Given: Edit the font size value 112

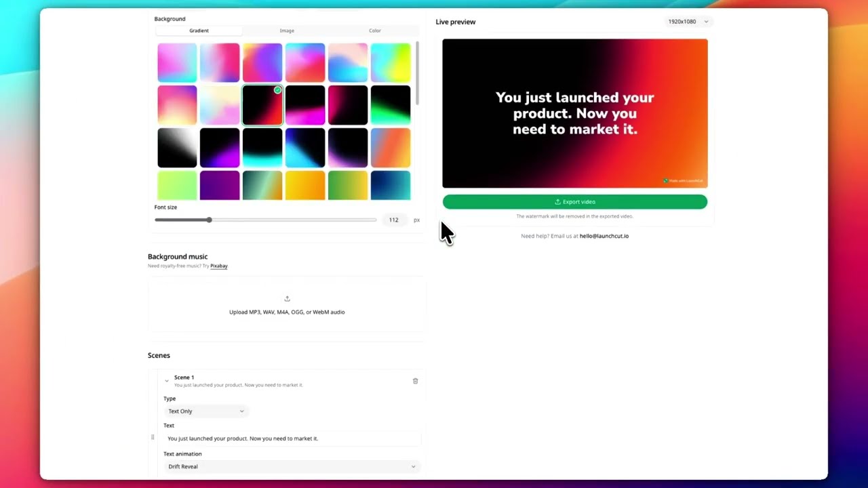Looking at the screenshot, I should (x=394, y=220).
